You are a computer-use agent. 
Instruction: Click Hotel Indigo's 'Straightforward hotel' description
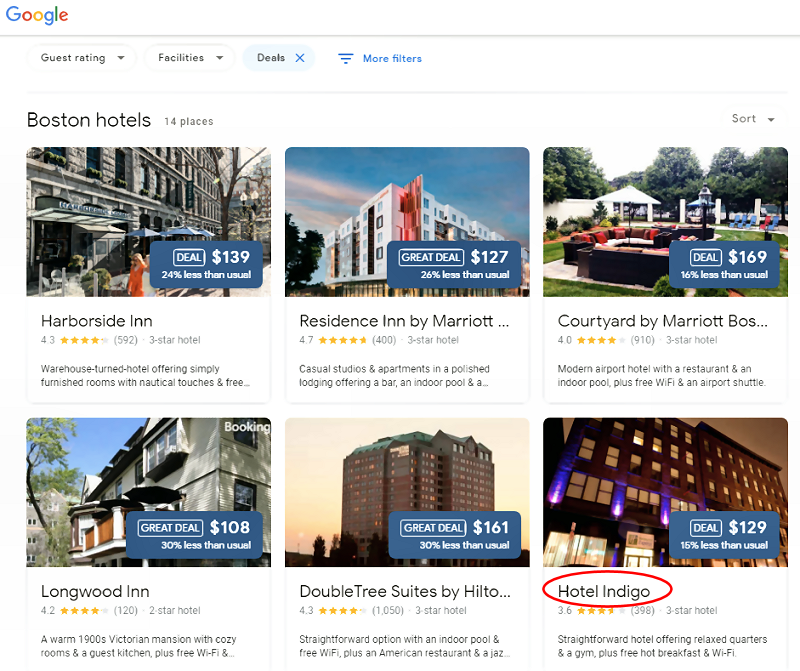click(x=662, y=646)
